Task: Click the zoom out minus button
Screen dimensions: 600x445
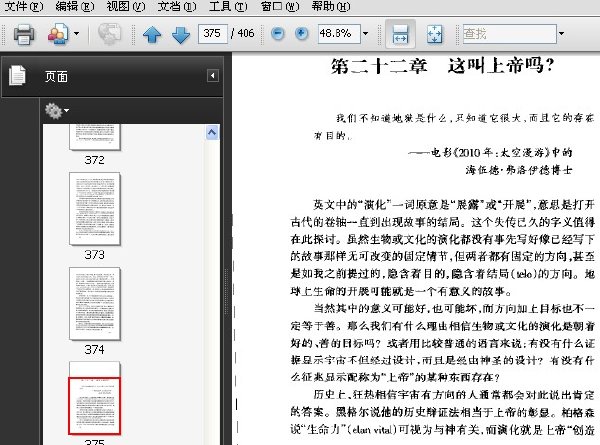Action: coord(276,34)
